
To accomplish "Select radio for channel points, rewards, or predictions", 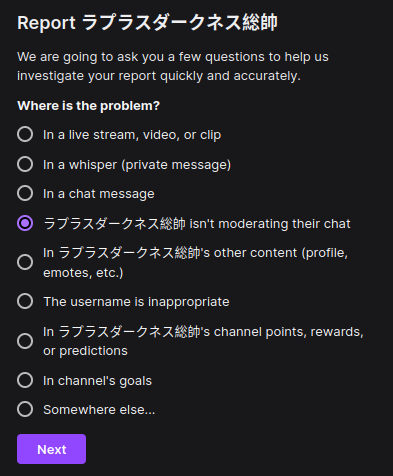I will click(25, 341).
